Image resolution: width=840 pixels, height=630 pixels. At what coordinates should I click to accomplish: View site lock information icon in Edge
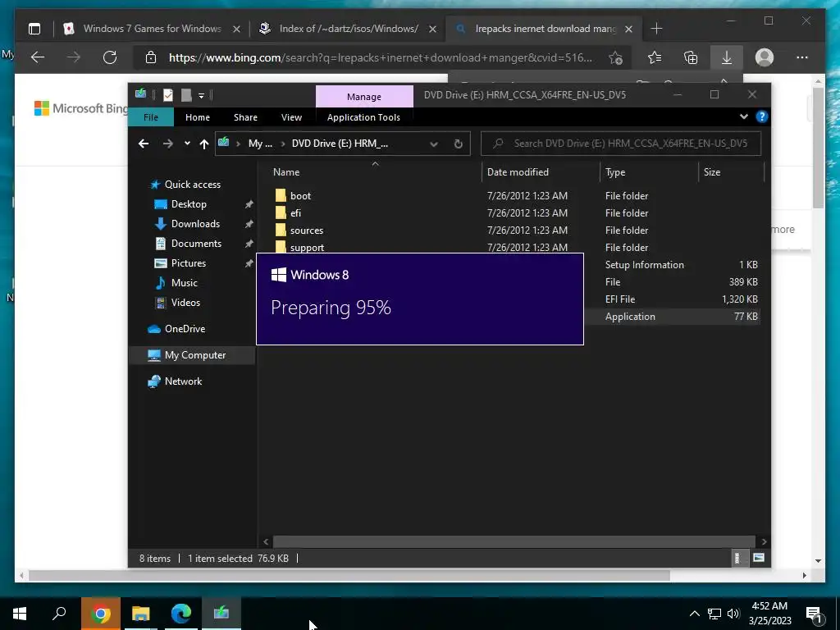151,57
